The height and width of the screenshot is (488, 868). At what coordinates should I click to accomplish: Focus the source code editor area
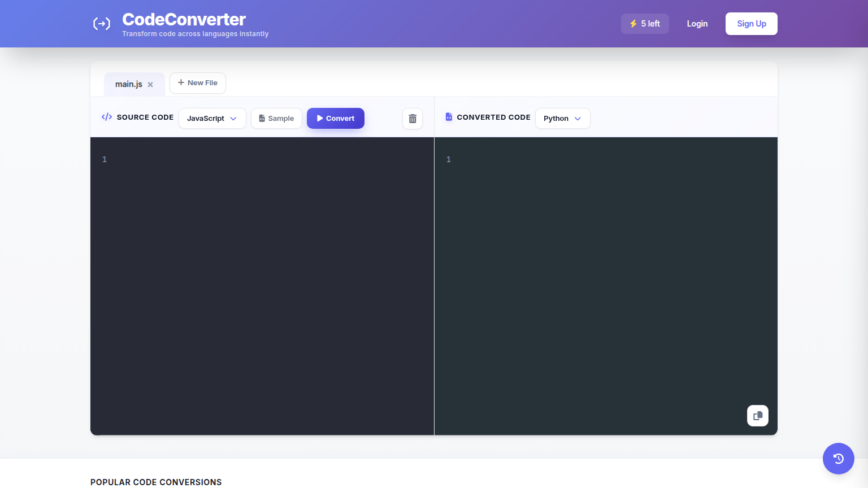262,286
